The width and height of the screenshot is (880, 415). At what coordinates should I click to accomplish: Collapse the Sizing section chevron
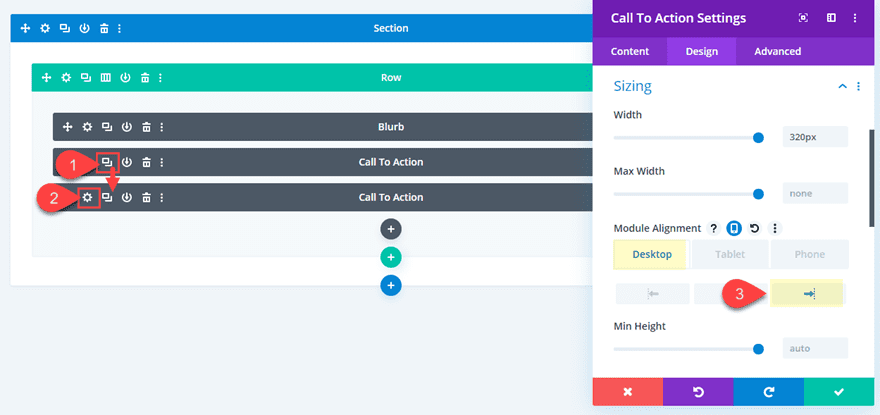[842, 87]
